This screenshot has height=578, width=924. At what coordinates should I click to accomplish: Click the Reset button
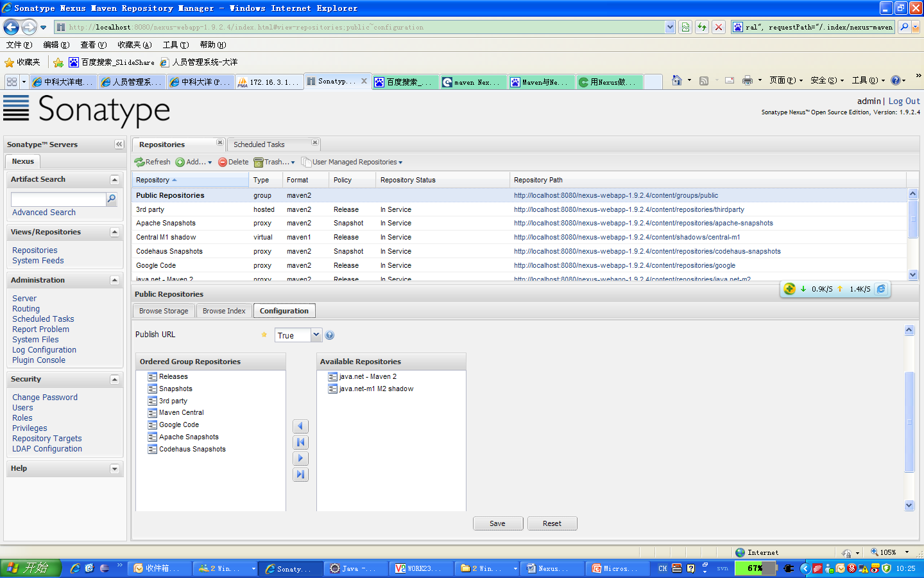coord(552,523)
